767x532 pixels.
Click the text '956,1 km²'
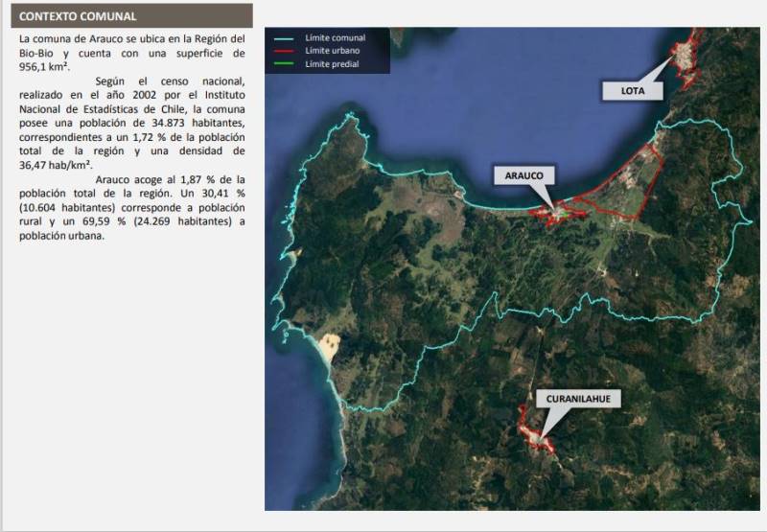coord(43,67)
